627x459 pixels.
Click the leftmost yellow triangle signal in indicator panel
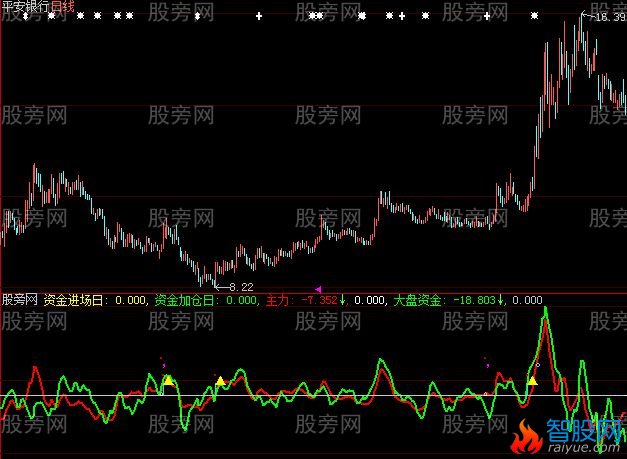[169, 380]
